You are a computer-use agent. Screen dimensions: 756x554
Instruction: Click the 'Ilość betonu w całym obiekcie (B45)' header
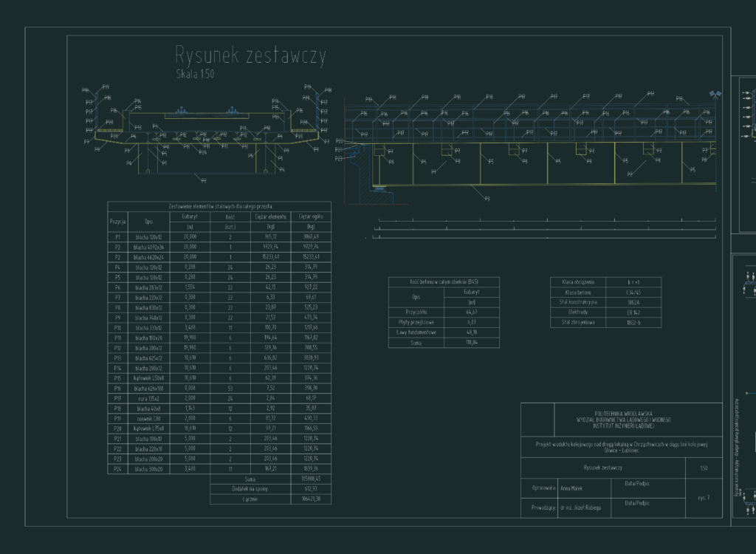tap(444, 282)
